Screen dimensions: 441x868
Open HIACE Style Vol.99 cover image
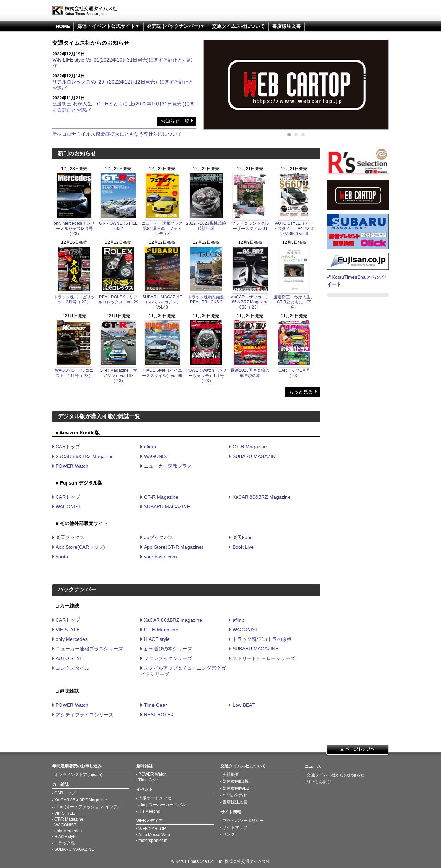pos(162,343)
